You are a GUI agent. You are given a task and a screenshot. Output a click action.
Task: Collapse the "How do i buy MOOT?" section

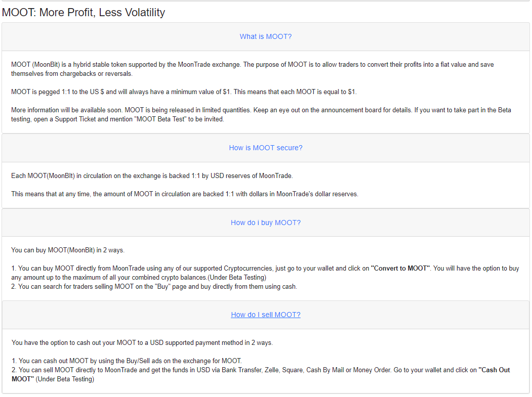tap(265, 223)
